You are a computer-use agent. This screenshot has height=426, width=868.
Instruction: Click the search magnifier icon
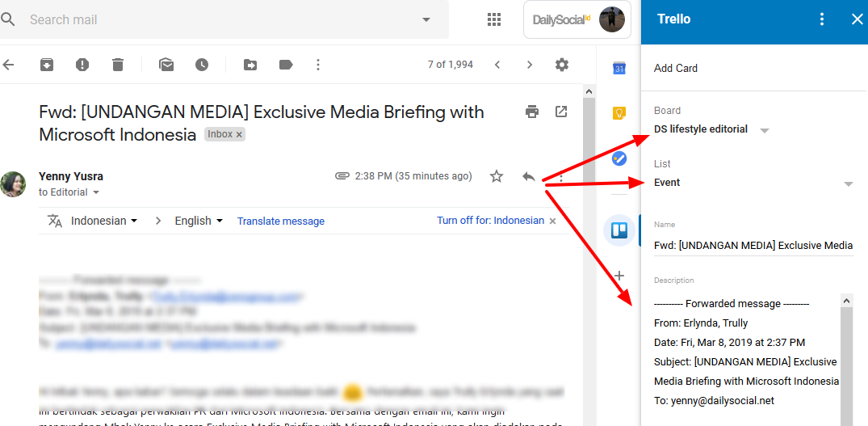click(x=7, y=20)
